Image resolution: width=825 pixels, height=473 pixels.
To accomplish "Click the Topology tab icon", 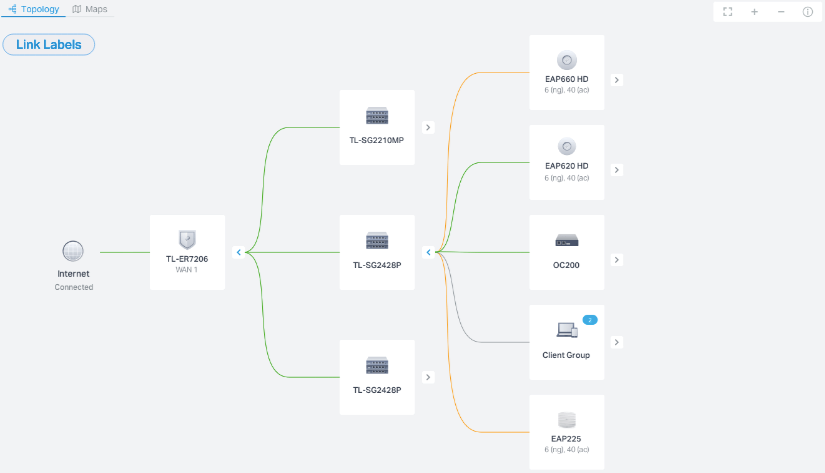I will [13, 9].
